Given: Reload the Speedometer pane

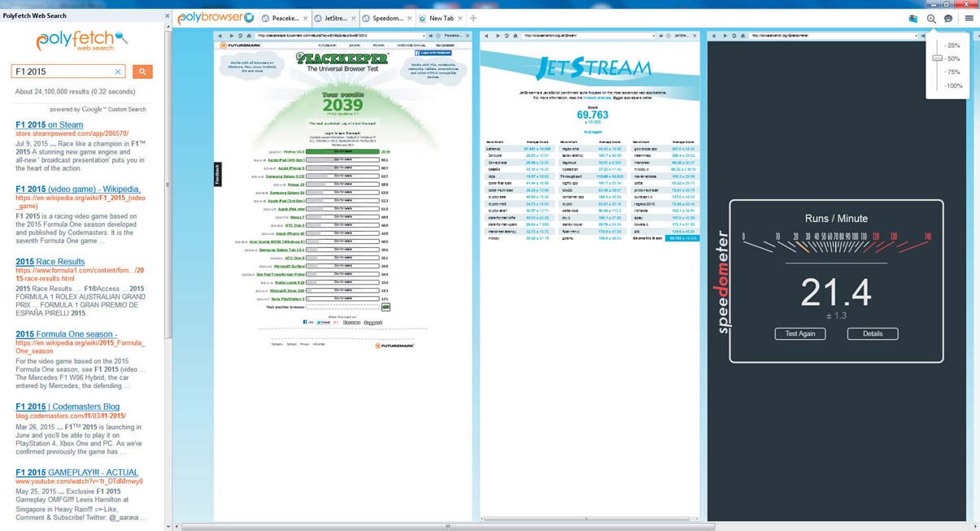Looking at the screenshot, I should coord(734,36).
